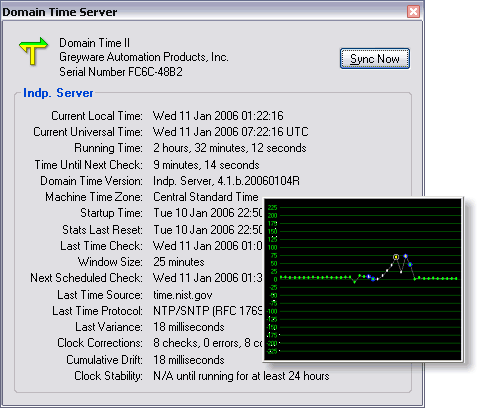The image size is (480, 408).
Task: Click the yellow-green Domain Time arrow icon
Action: click(x=34, y=50)
